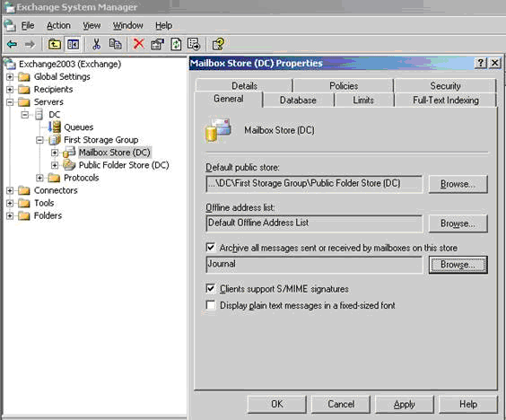
Task: Click the Exchange System Manager title icon
Action: coord(9,7)
